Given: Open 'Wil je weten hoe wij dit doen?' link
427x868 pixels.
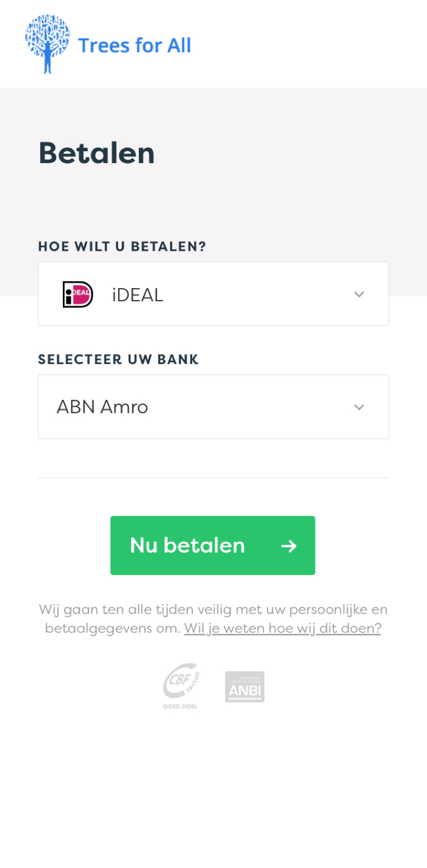Looking at the screenshot, I should point(282,628).
